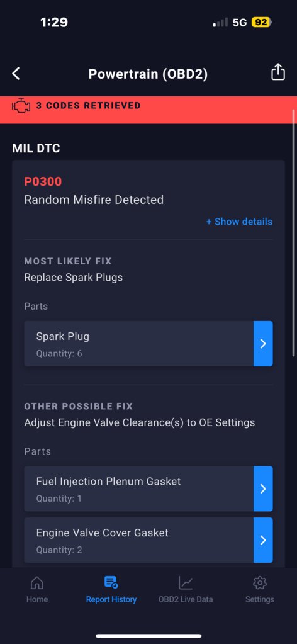Tap the back arrow icon

[x=16, y=74]
